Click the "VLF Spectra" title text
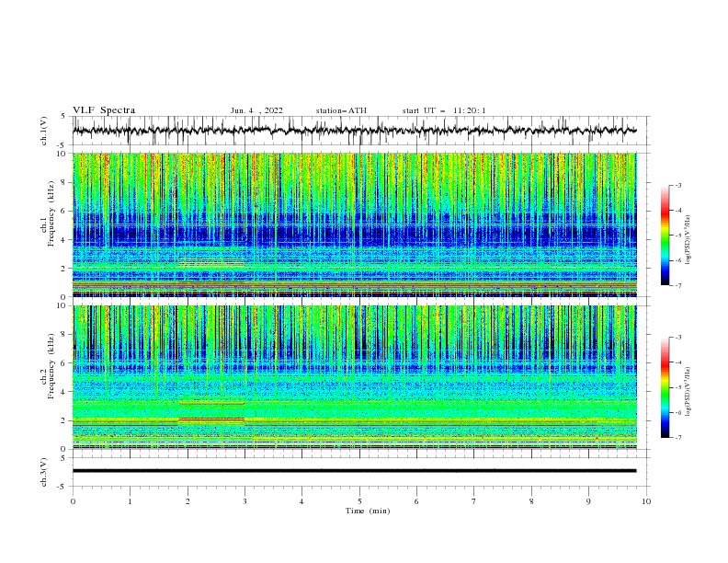This screenshot has height=563, width=728. pos(104,110)
